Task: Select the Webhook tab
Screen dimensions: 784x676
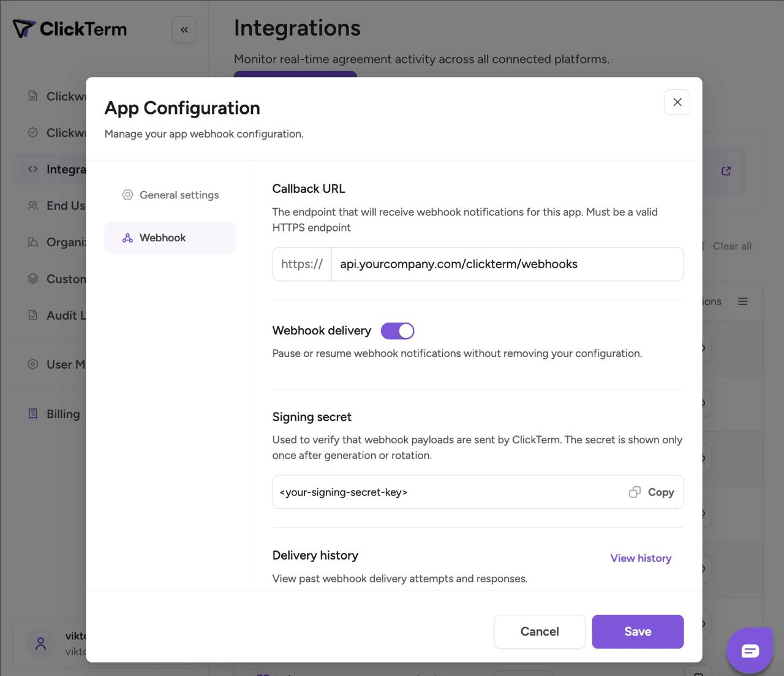Action: pos(162,238)
